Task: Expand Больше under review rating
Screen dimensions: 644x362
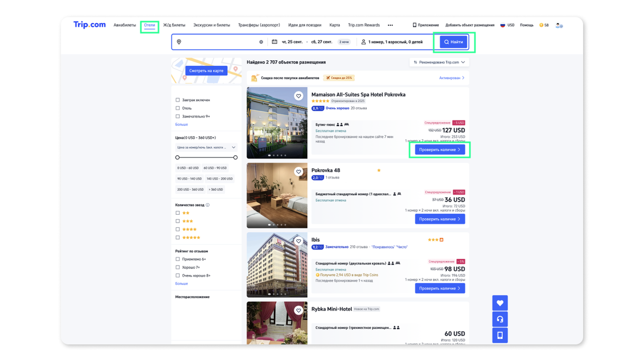Action: point(182,284)
